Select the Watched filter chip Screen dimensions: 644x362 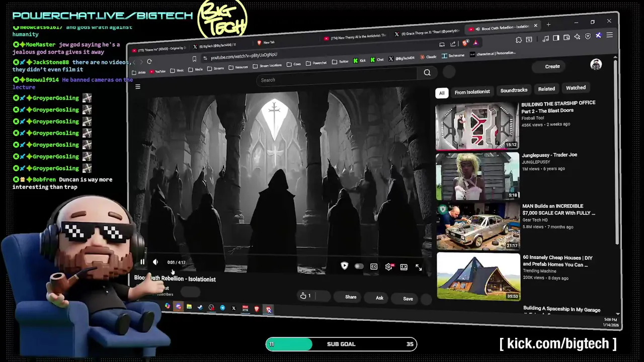click(x=576, y=87)
